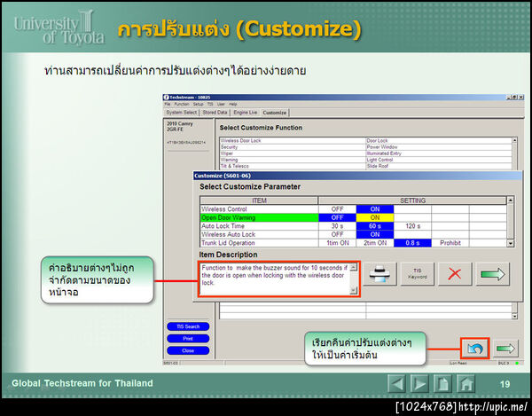Select the Wireless Auto Lock item
Viewport: 532px width, 416px height.
point(259,234)
